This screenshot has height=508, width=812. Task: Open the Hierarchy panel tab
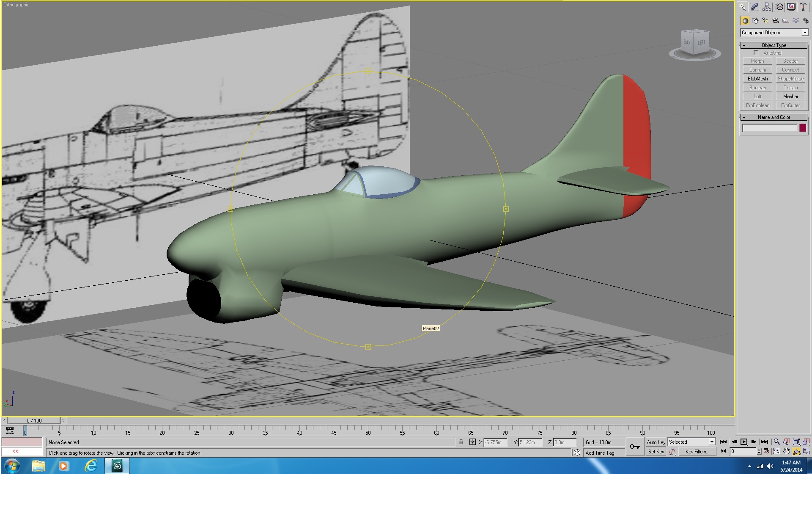tap(767, 7)
